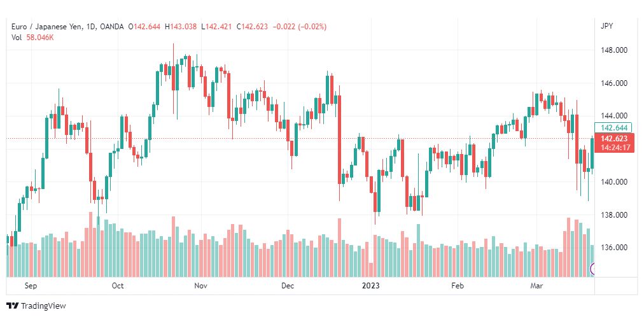
Task: Click the 140.000 price scale label
Action: (615, 182)
